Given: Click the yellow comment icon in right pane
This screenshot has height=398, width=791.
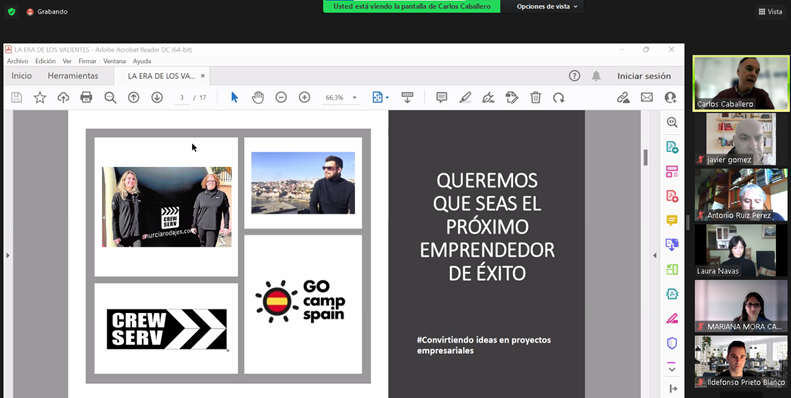Looking at the screenshot, I should pyautogui.click(x=672, y=220).
